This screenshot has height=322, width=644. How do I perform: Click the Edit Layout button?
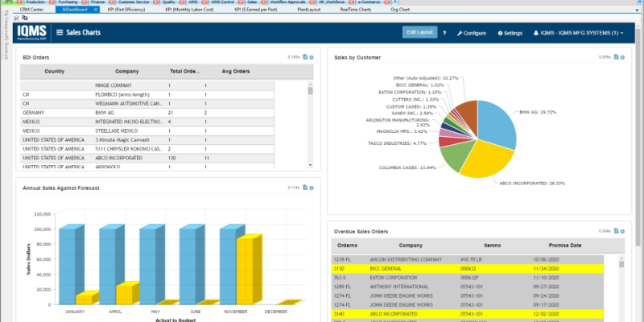tap(419, 32)
